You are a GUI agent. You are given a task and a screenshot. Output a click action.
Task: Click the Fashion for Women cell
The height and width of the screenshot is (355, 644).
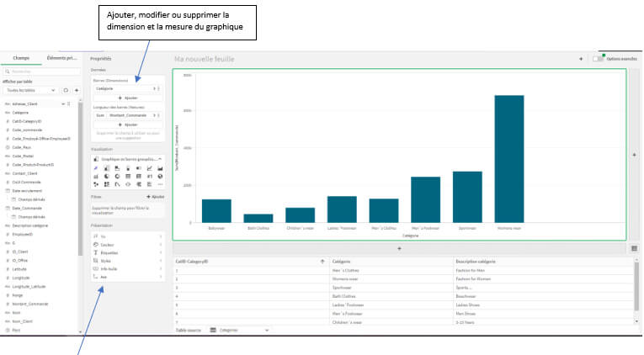coord(473,279)
